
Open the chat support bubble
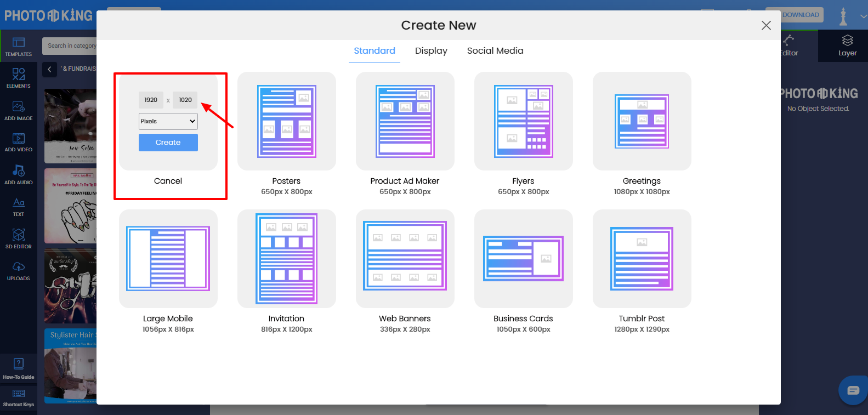[853, 390]
